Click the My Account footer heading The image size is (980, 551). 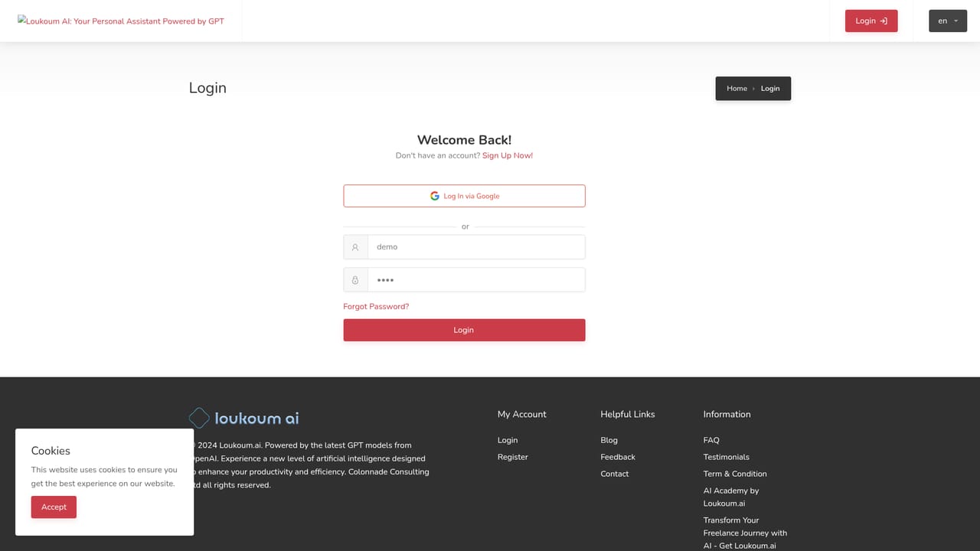pos(522,414)
